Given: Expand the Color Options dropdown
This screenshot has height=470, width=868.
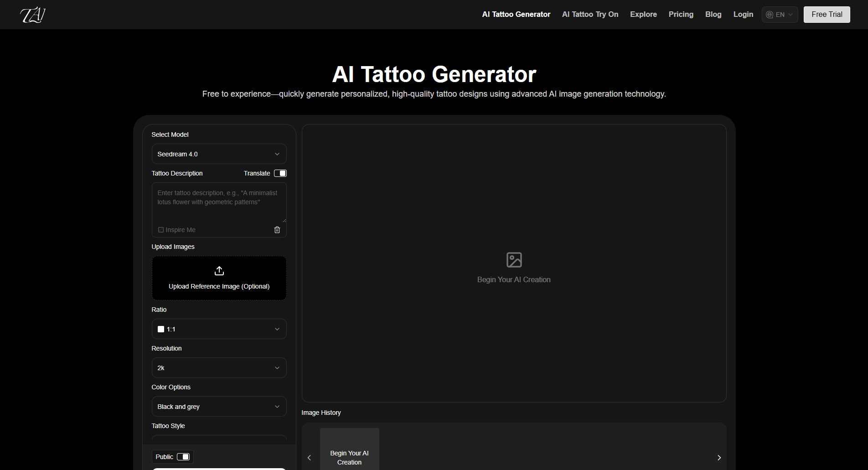Looking at the screenshot, I should (x=219, y=406).
